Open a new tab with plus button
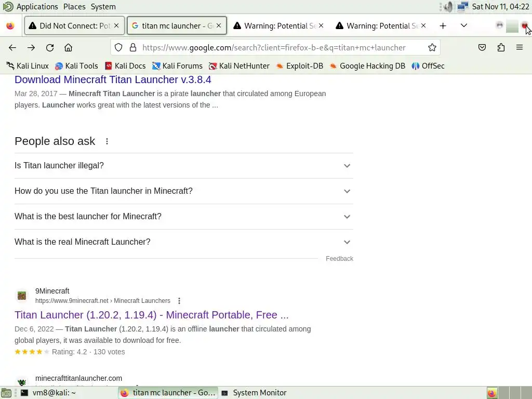The height and width of the screenshot is (399, 532). [443, 26]
